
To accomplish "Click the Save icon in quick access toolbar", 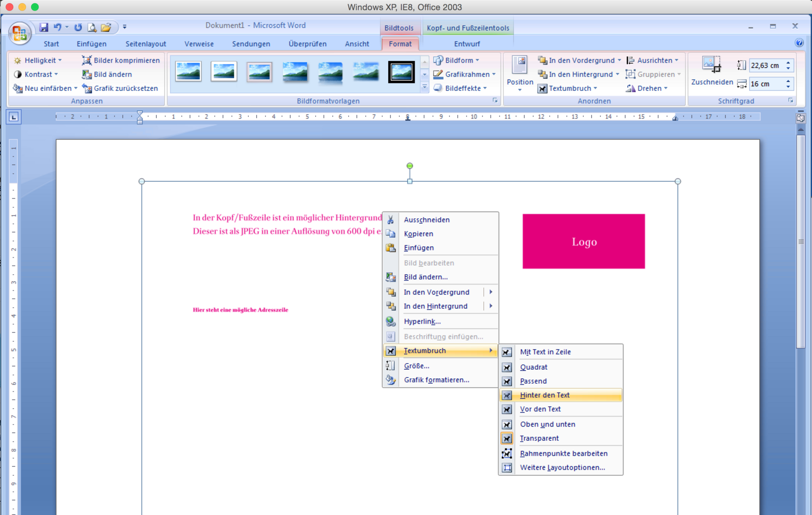I will point(44,27).
